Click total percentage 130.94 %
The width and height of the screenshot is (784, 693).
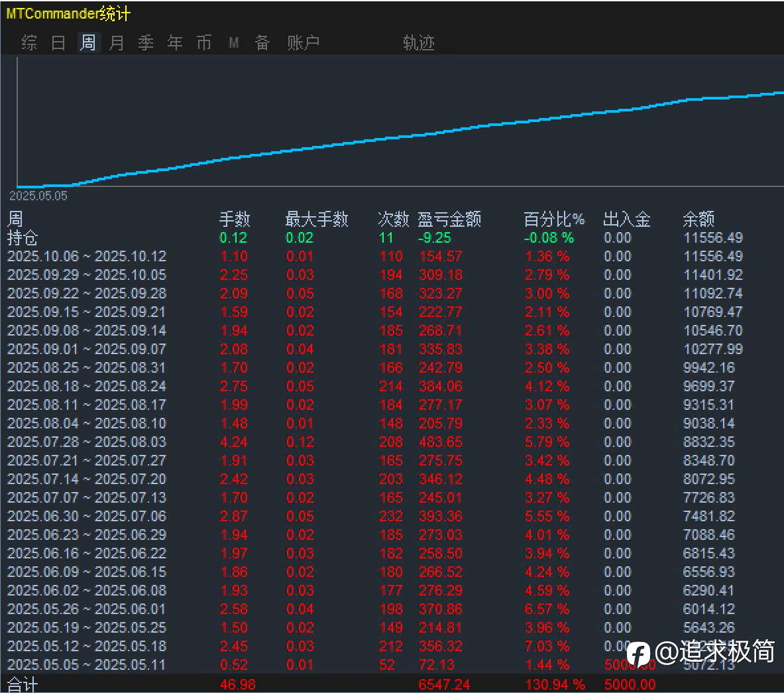(x=555, y=684)
